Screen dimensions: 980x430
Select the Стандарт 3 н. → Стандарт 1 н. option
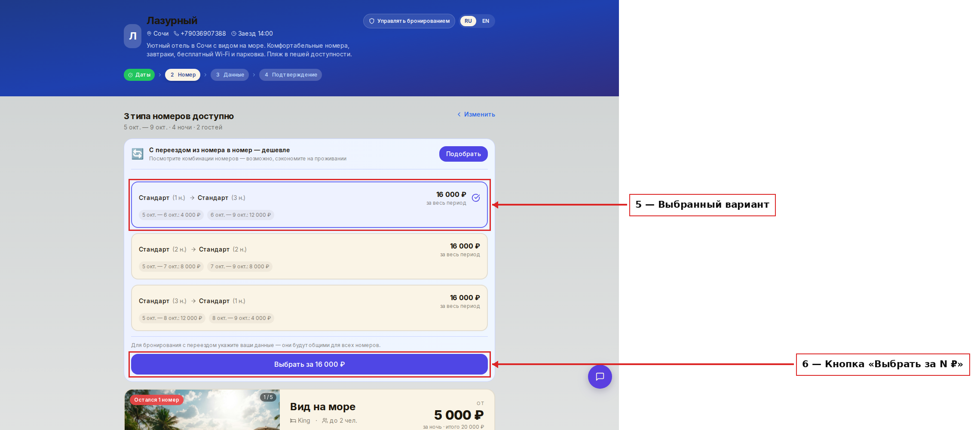pyautogui.click(x=309, y=308)
